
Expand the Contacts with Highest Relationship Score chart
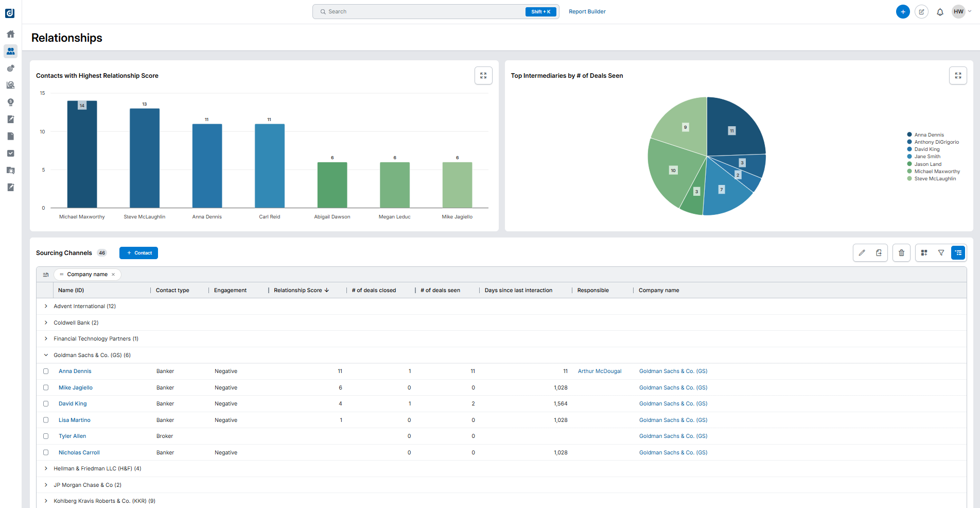(x=483, y=76)
